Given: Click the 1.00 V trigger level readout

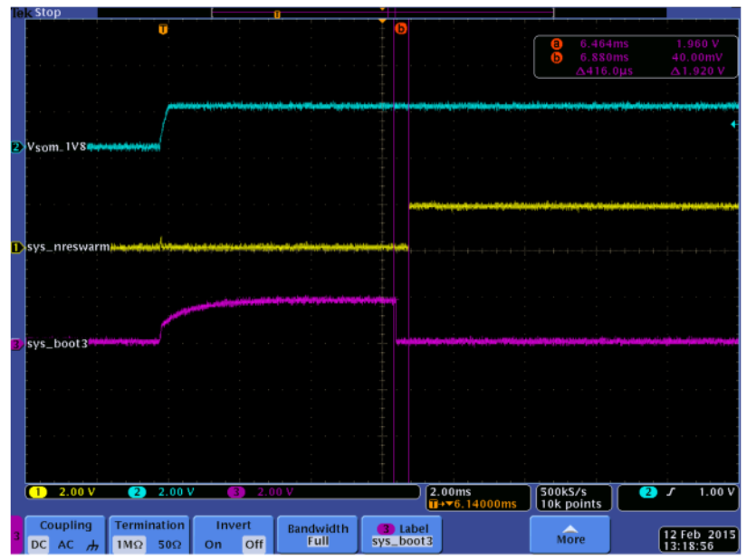Looking at the screenshot, I should tap(717, 492).
